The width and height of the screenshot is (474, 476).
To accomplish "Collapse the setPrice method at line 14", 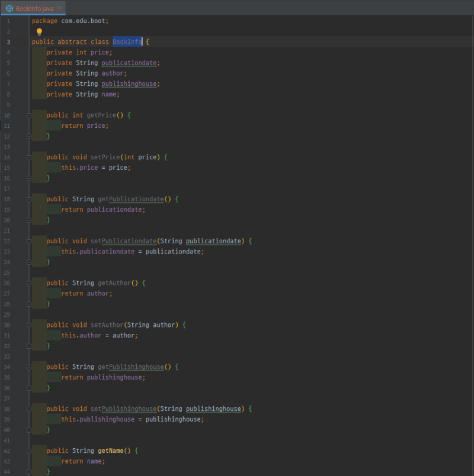I will pos(29,157).
